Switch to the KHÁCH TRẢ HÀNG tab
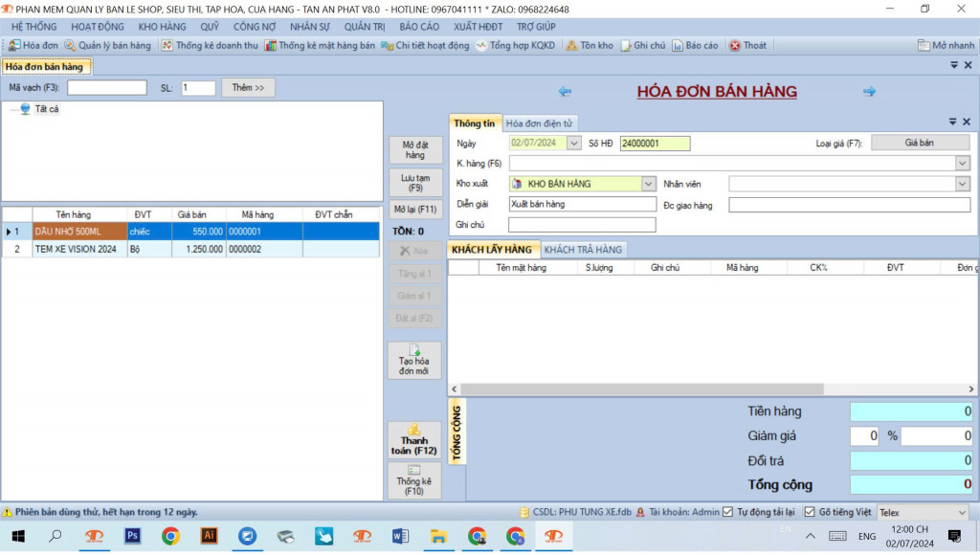This screenshot has width=980, height=555. click(x=583, y=250)
